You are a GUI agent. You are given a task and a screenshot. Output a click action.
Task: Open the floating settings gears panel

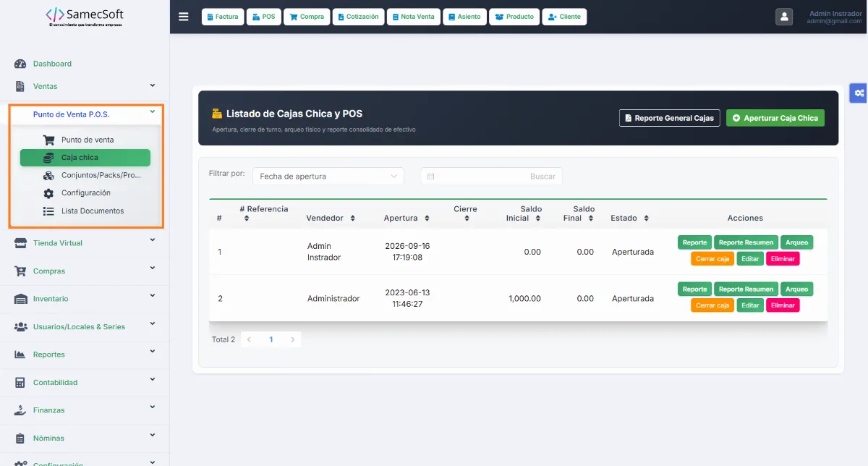[x=859, y=93]
